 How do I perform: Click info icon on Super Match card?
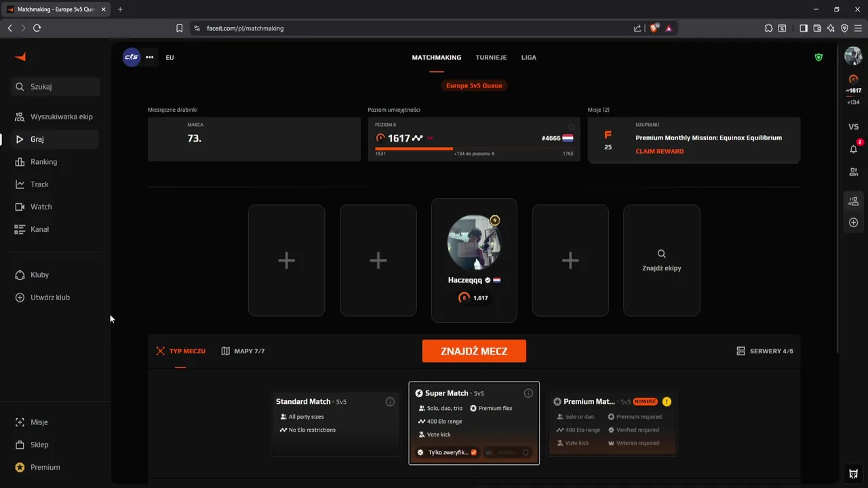coord(528,393)
